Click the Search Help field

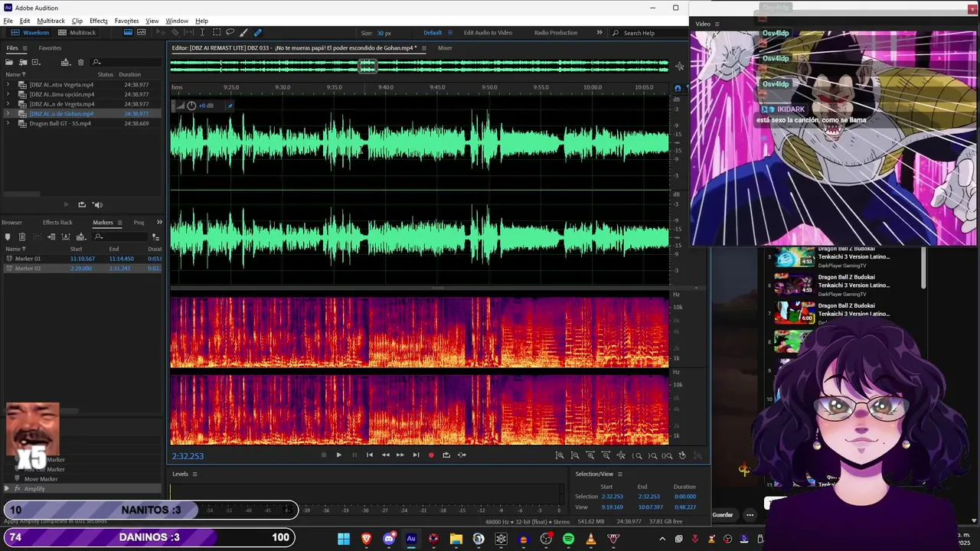coord(649,33)
